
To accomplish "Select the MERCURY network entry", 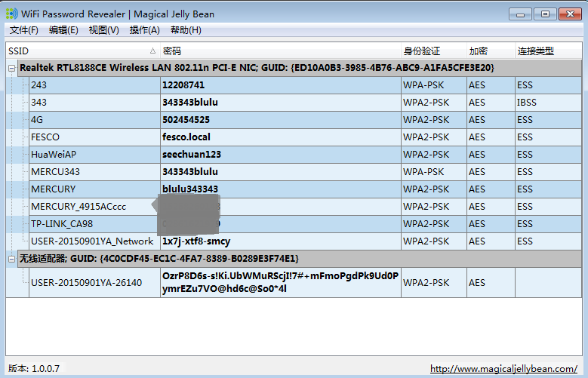I will pyautogui.click(x=305, y=189).
